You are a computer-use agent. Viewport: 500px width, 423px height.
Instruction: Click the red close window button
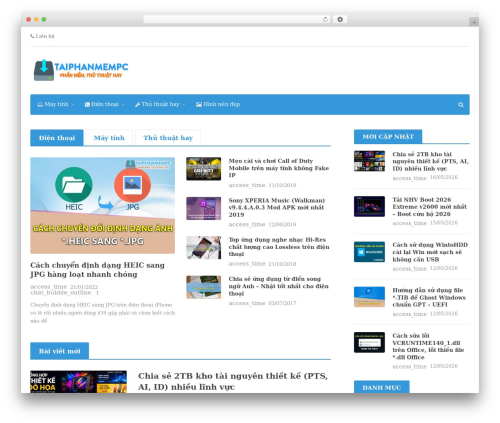(29, 19)
